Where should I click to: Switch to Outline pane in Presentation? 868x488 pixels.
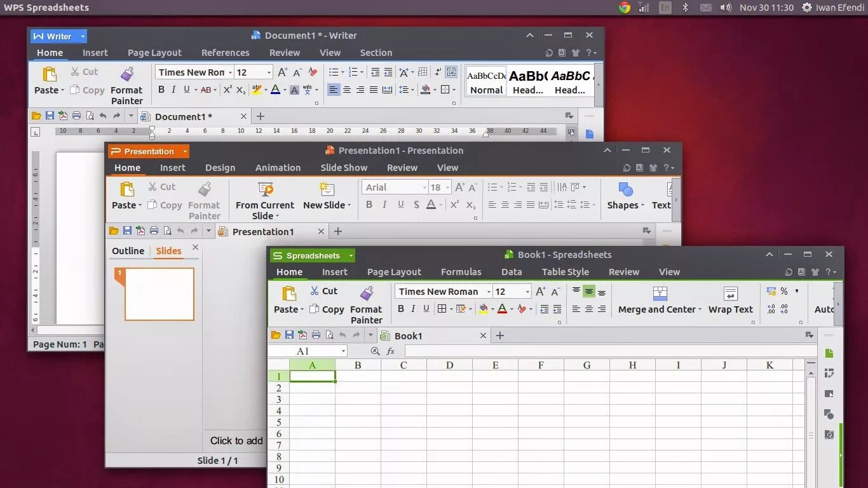128,251
